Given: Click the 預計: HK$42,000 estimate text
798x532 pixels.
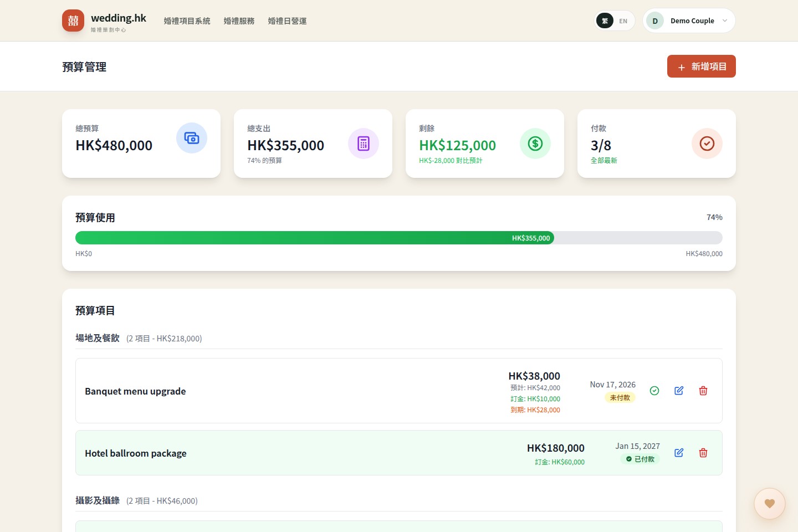Looking at the screenshot, I should pos(535,388).
